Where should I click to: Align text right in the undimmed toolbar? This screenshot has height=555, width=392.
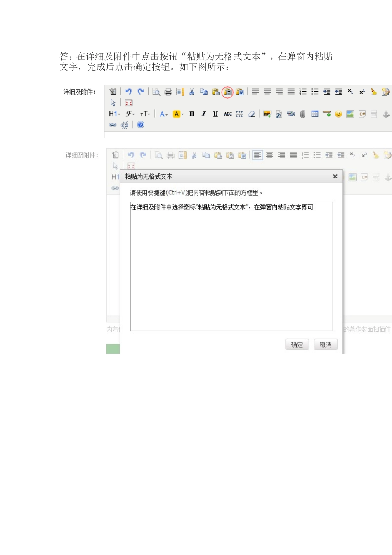(279, 92)
